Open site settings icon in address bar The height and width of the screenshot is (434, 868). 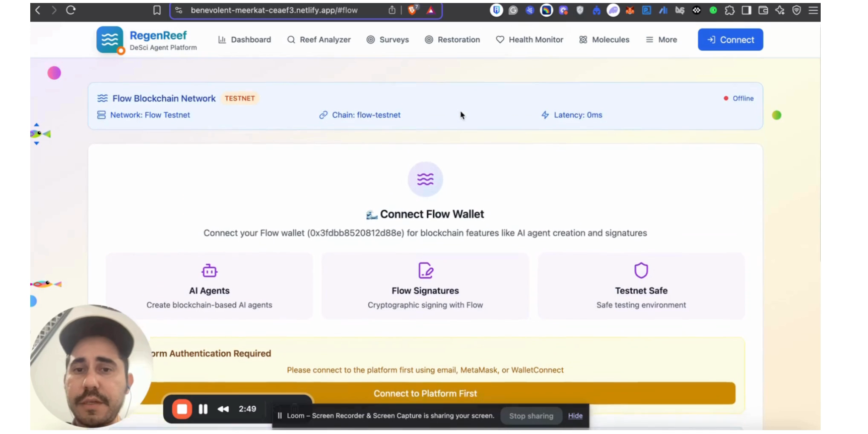[179, 10]
